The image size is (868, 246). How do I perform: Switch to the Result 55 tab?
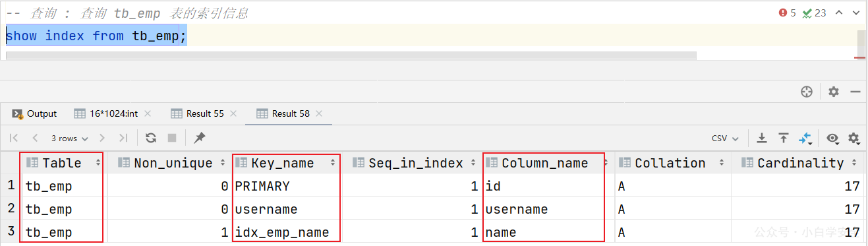197,113
